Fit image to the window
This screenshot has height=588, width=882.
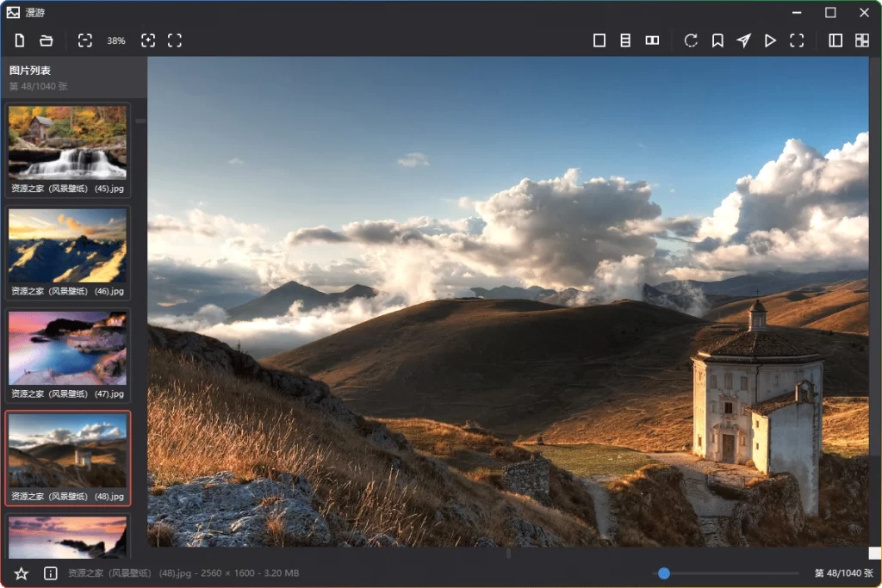click(x=175, y=40)
